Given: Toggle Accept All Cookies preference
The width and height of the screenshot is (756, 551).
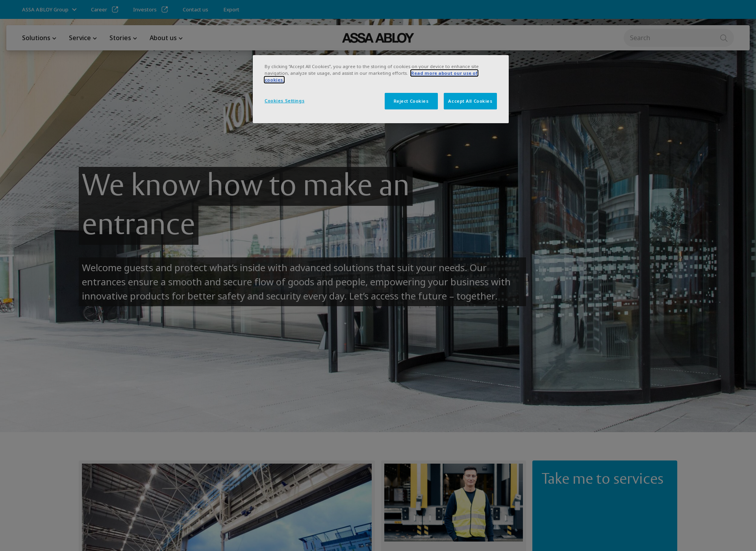Looking at the screenshot, I should point(470,101).
